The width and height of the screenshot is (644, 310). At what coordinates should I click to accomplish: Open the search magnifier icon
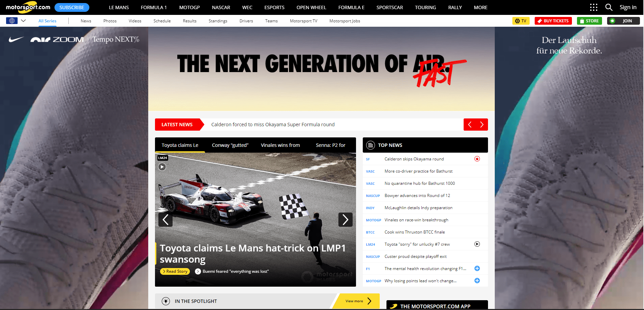pyautogui.click(x=609, y=7)
